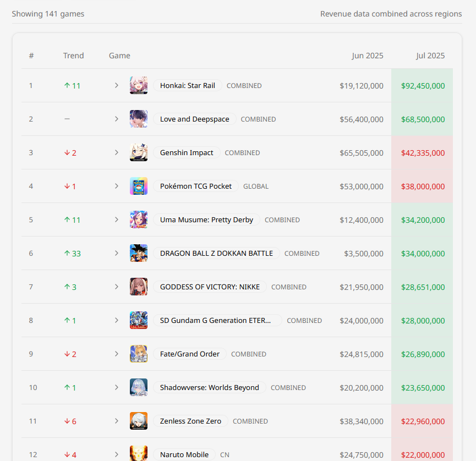This screenshot has height=461, width=476.
Task: Click the $68,500,000 Jul revenue cell
Action: [x=423, y=119]
